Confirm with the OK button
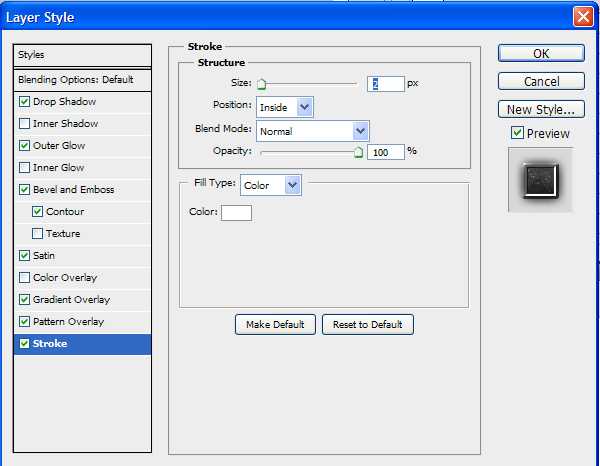This screenshot has height=466, width=600. pyautogui.click(x=541, y=53)
